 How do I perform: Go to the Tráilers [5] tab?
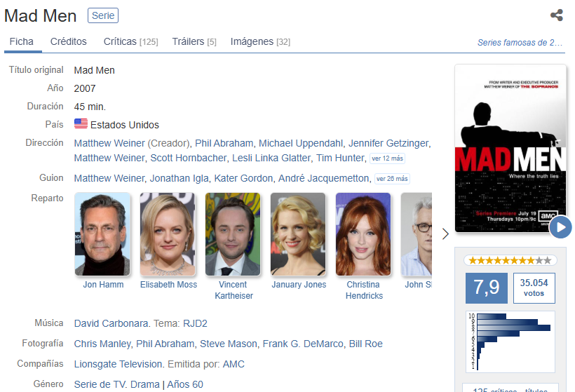(x=194, y=42)
